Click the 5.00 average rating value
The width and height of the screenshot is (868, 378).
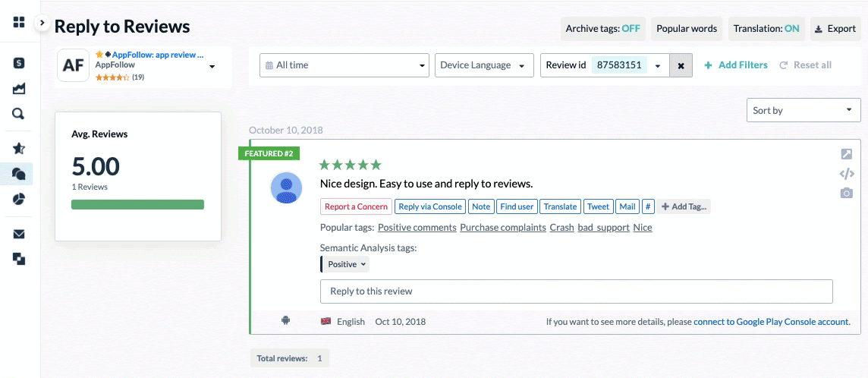tap(96, 166)
